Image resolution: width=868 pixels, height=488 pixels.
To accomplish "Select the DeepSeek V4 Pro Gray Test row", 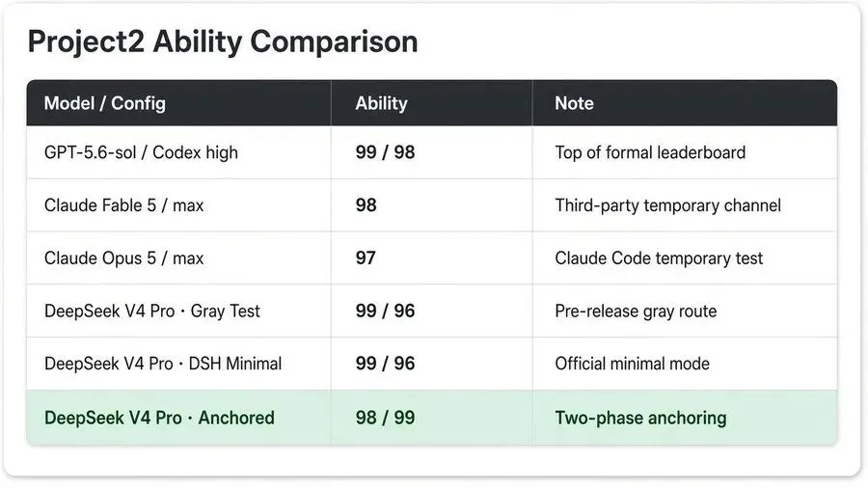I will click(432, 311).
